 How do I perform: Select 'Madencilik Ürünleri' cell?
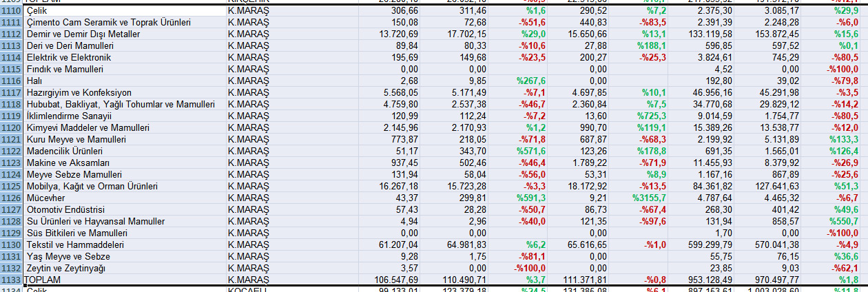(125, 152)
